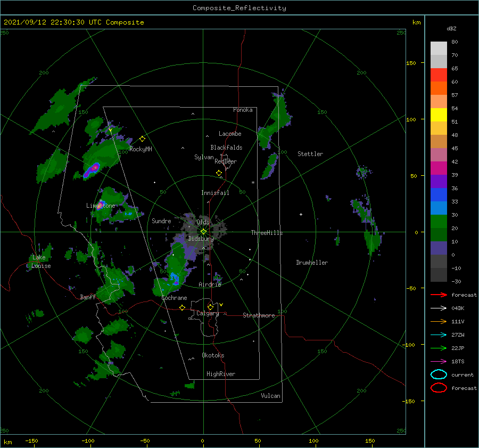Select the orange 111V arrow legend icon

point(439,321)
